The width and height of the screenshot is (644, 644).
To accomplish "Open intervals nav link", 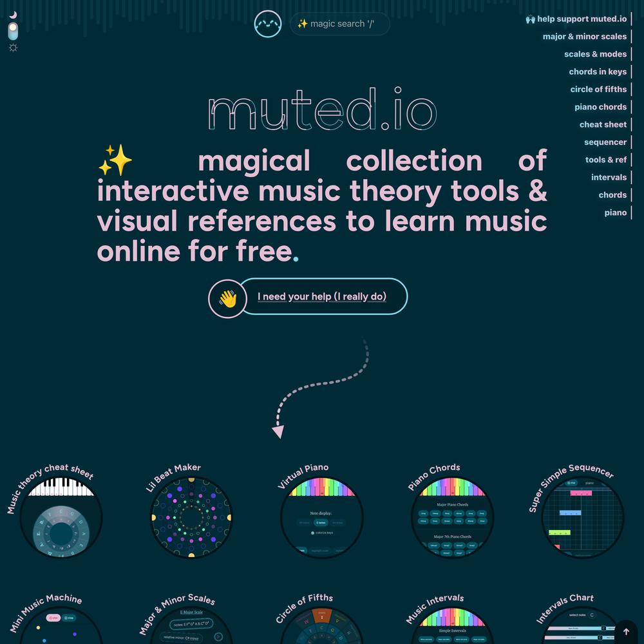I will pos(609,178).
